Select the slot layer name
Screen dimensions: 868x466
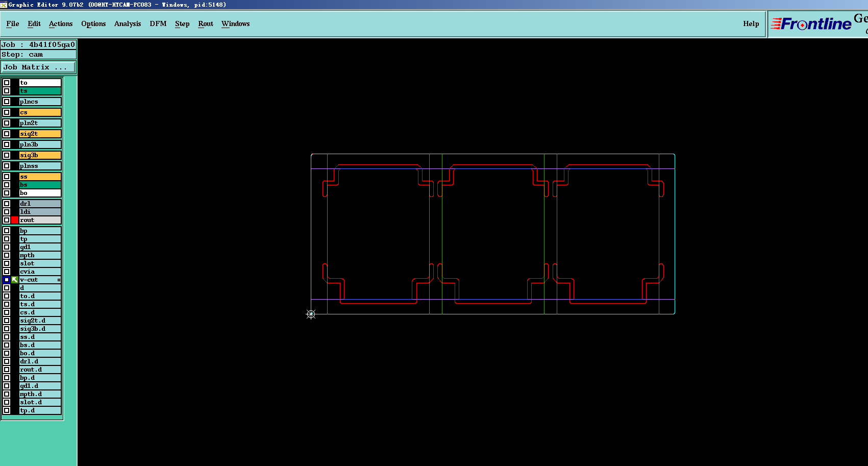pos(40,263)
